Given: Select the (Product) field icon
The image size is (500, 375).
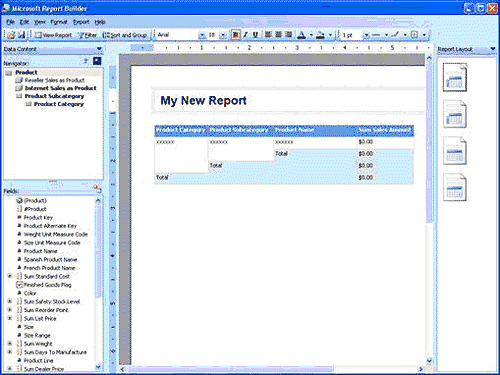Looking at the screenshot, I should click(x=19, y=200).
